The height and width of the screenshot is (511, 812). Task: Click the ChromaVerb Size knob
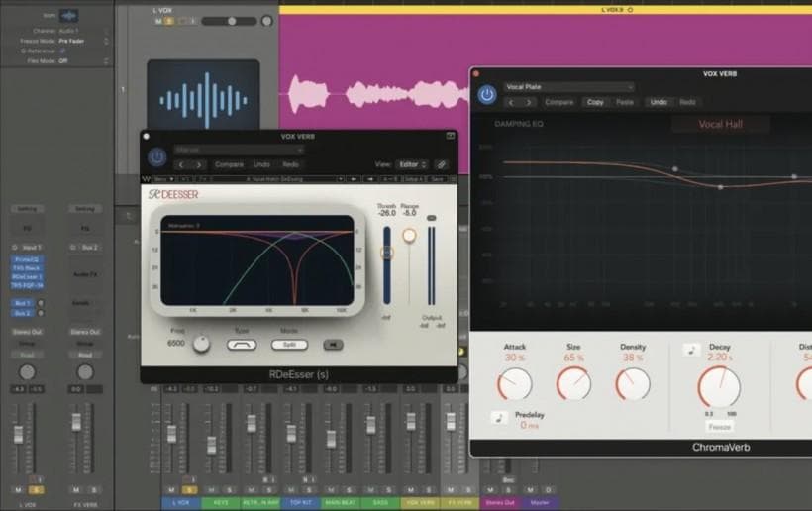[573, 384]
